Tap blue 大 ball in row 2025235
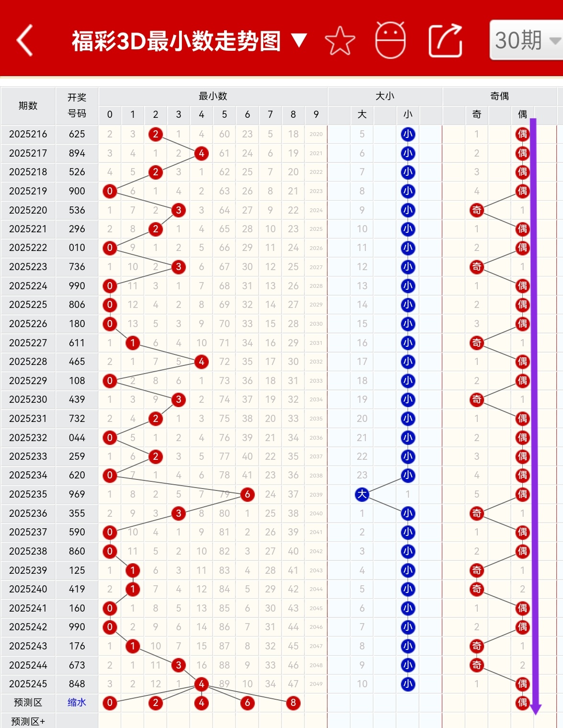 click(x=362, y=494)
